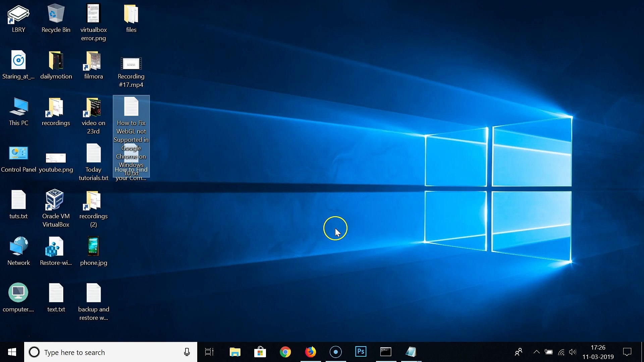Select the video on 23rd folder

(94, 116)
